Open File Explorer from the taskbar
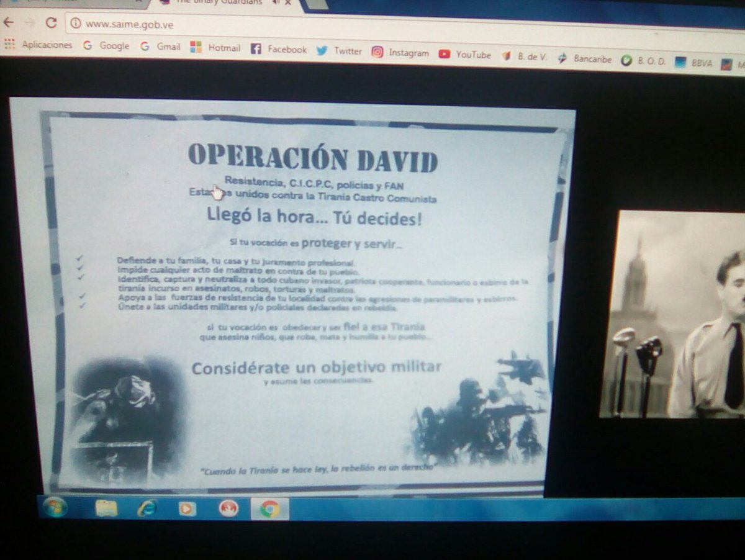 (106, 508)
